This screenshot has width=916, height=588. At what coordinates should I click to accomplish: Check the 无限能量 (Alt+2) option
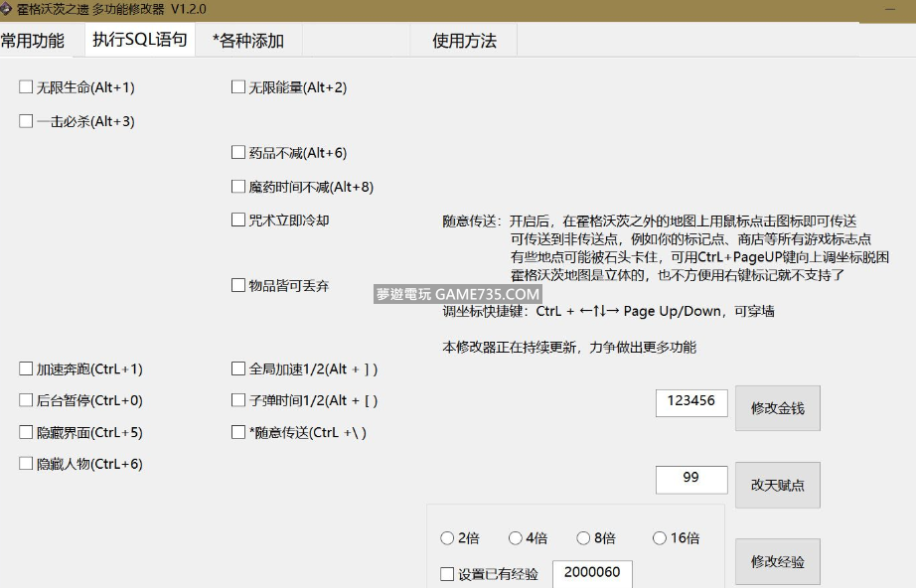point(238,87)
